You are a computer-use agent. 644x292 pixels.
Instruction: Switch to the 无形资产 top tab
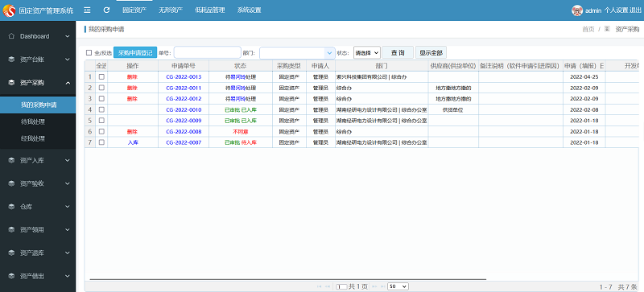[x=171, y=10]
